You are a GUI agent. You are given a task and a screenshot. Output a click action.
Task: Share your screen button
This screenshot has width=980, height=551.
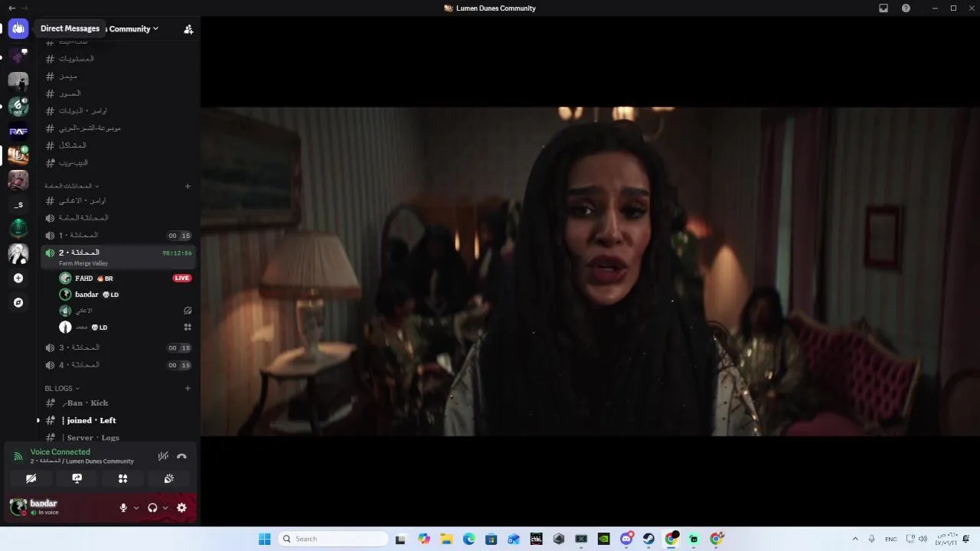tap(77, 478)
